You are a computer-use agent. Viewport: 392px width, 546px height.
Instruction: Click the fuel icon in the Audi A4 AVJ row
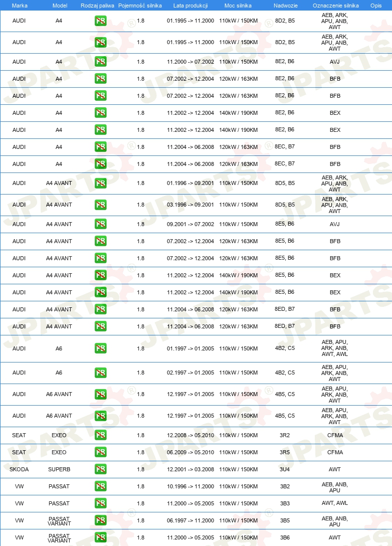101,62
